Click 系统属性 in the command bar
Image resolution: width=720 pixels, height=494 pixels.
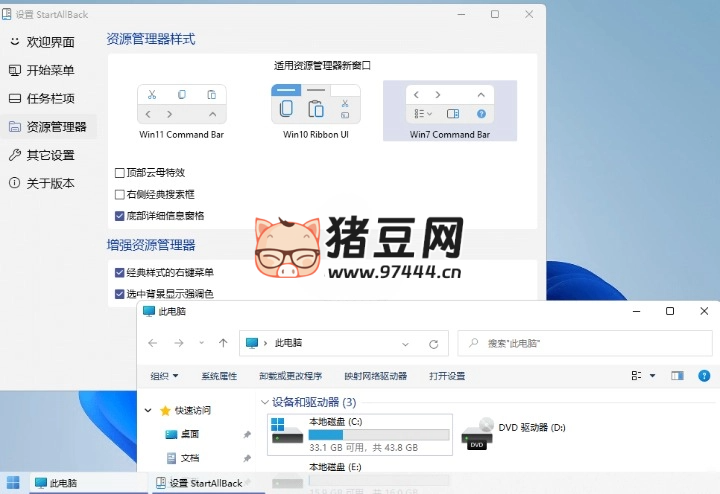[x=219, y=376]
